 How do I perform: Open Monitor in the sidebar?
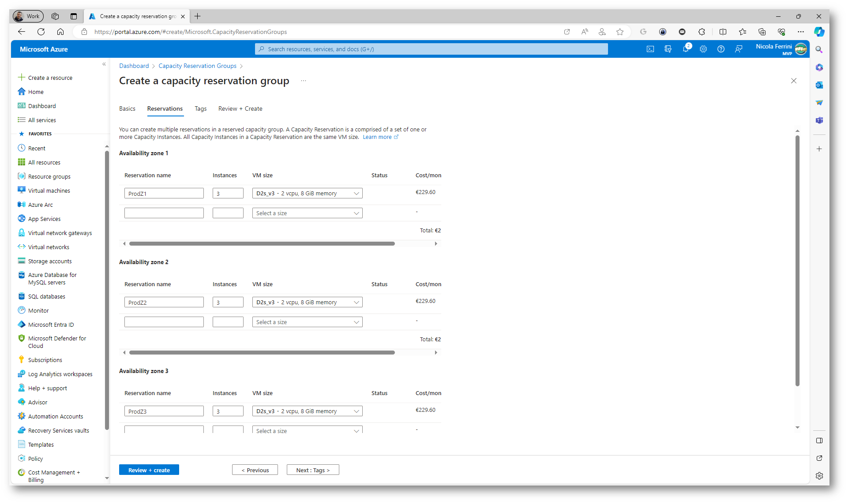click(38, 310)
